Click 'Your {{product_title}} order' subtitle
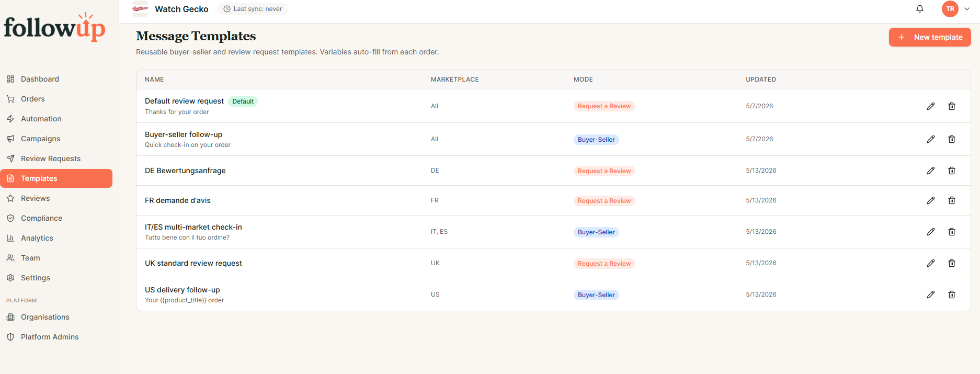Screen dimensions: 980x374 184,300
